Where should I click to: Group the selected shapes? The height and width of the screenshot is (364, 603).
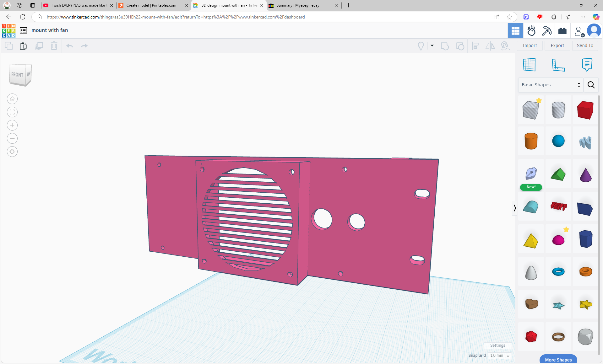tap(445, 46)
